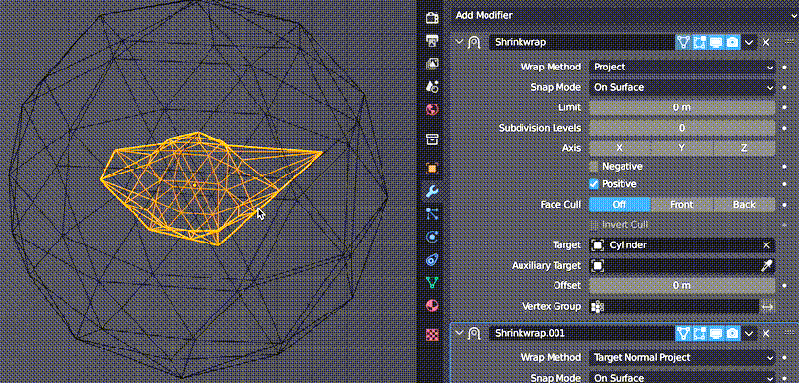
Task: Click the Shrinkwrap.001 modifier type icon
Action: tap(475, 334)
